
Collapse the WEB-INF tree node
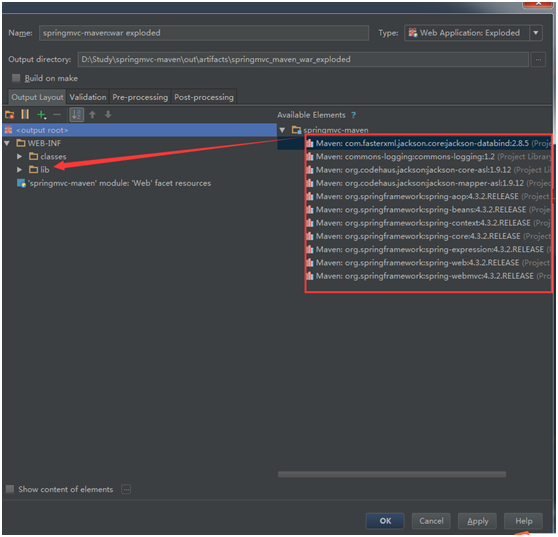[x=7, y=143]
